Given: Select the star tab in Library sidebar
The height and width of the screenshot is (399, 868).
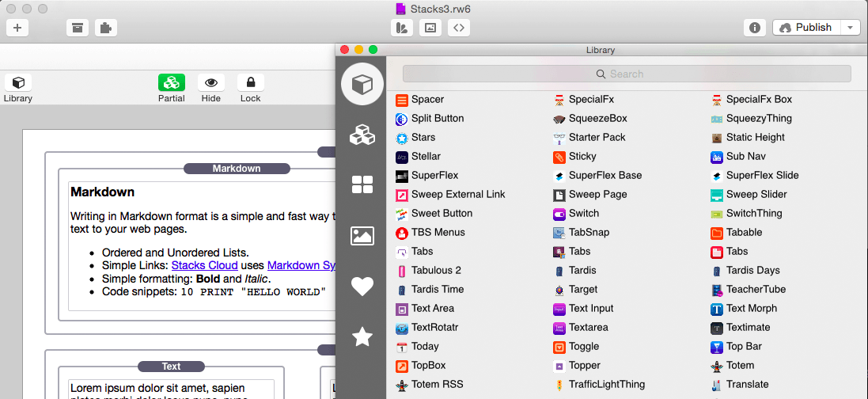Looking at the screenshot, I should coord(362,336).
